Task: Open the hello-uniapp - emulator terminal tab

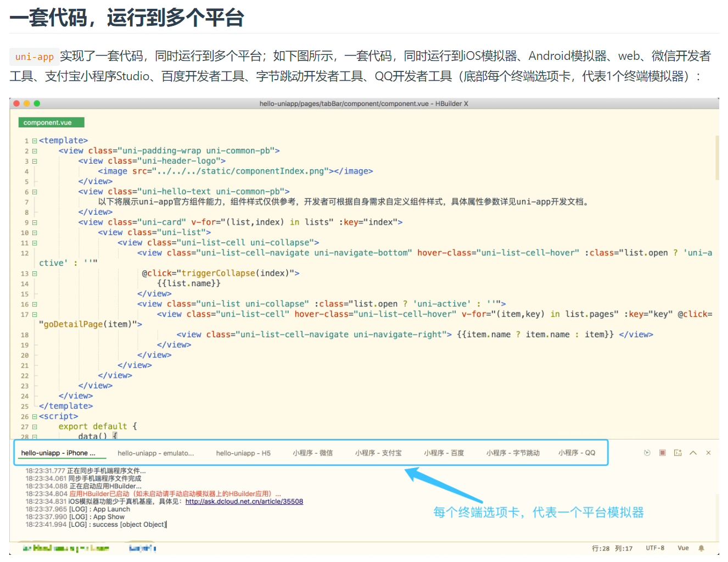Action: [x=156, y=453]
